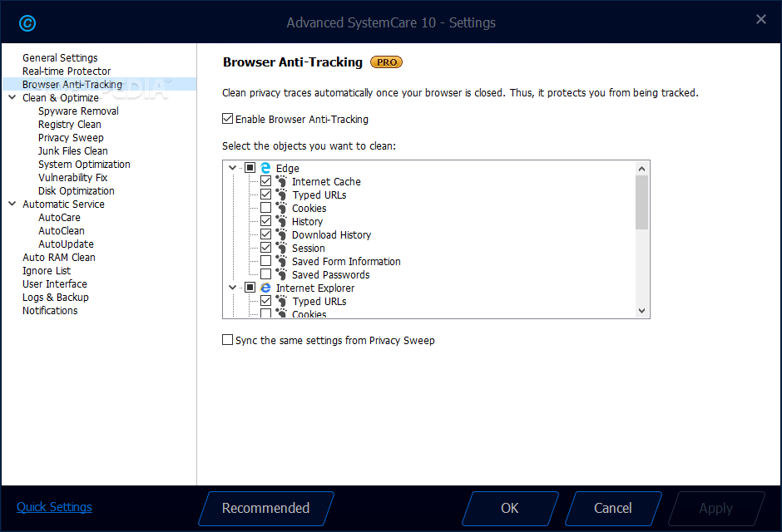
Task: Open Real-time Protector settings
Action: tap(67, 71)
